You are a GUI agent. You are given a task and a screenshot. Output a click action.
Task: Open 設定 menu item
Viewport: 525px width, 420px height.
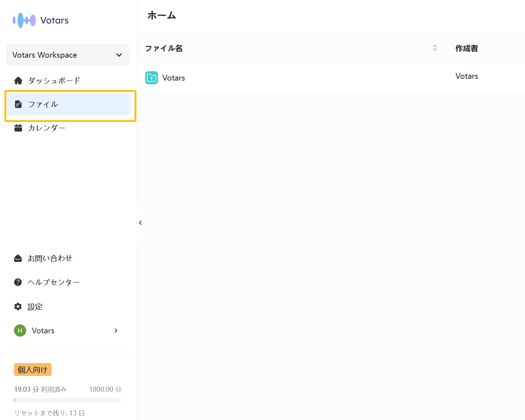click(x=35, y=306)
